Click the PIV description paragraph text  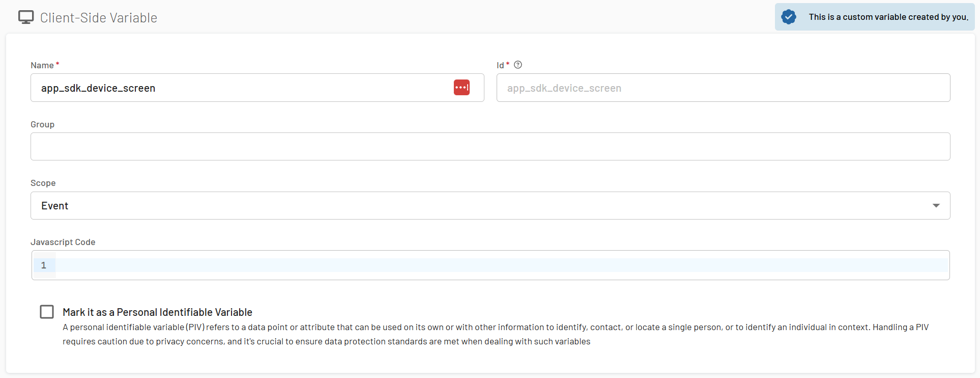[495, 334]
